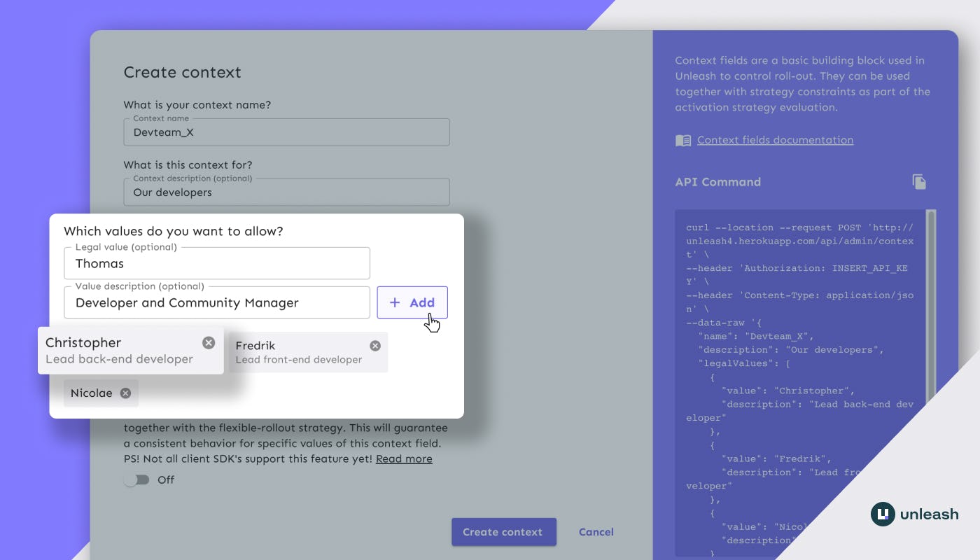This screenshot has width=980, height=560.
Task: Remove the Nicolae legal value
Action: pos(126,393)
